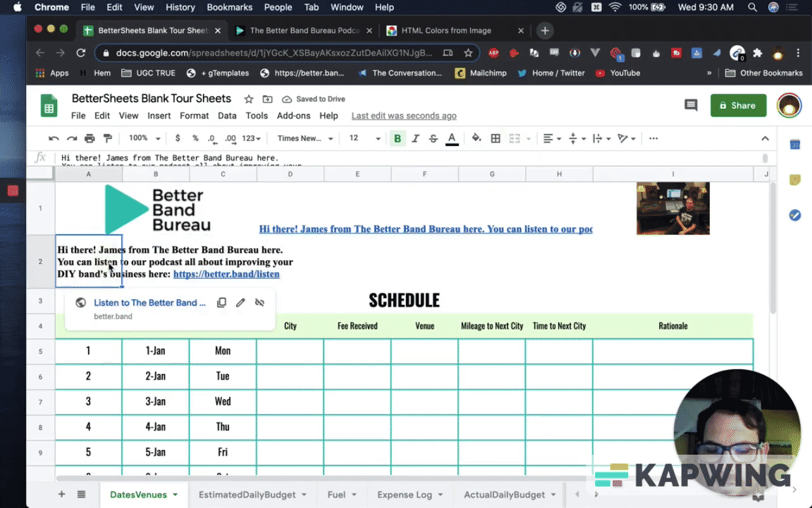Screen dimensions: 812x508
Task: Toggle bold formatting
Action: [x=398, y=138]
